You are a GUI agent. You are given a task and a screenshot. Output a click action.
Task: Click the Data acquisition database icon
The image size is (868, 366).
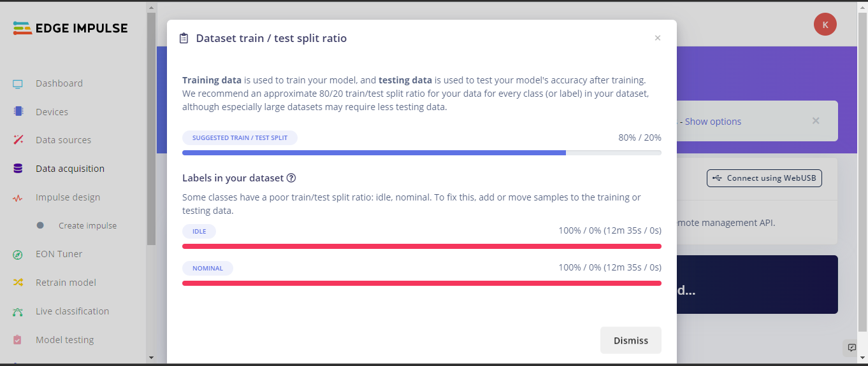click(x=18, y=169)
